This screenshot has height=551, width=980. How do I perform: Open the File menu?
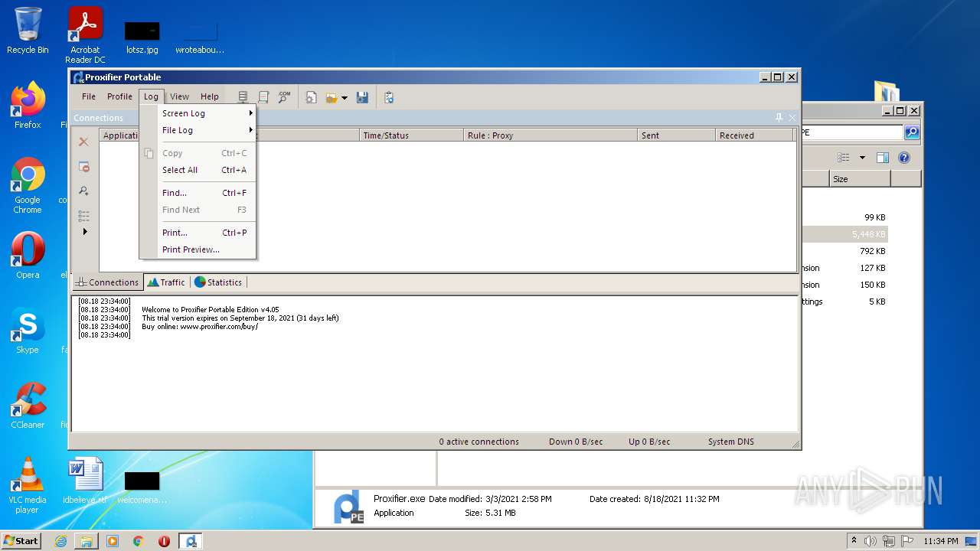pos(89,96)
